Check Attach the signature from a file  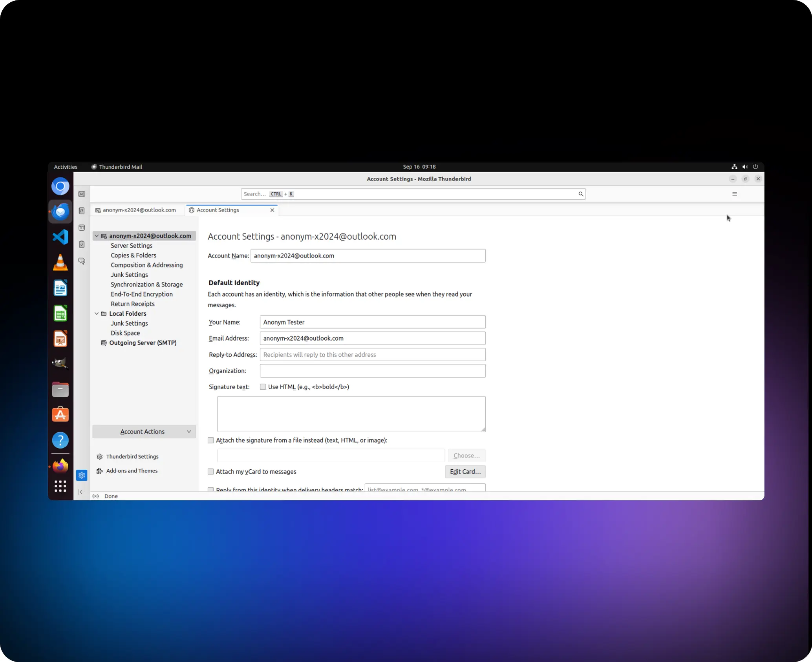point(211,440)
